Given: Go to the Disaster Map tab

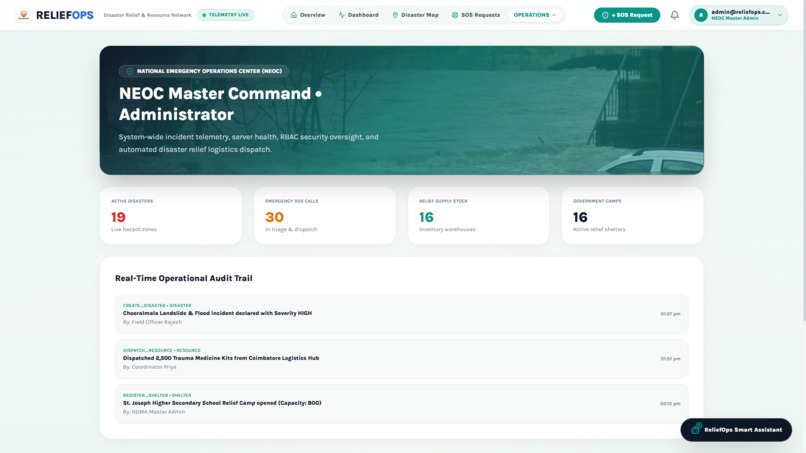Looking at the screenshot, I should tap(415, 15).
